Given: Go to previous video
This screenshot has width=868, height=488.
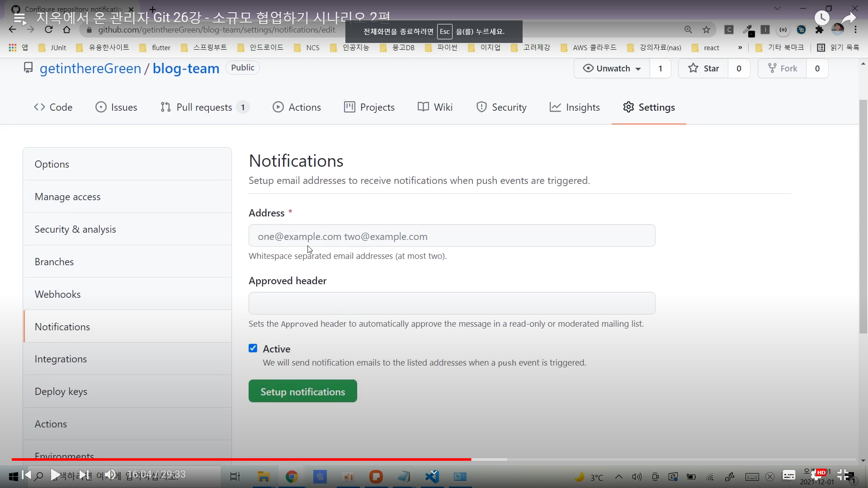Looking at the screenshot, I should 27,475.
